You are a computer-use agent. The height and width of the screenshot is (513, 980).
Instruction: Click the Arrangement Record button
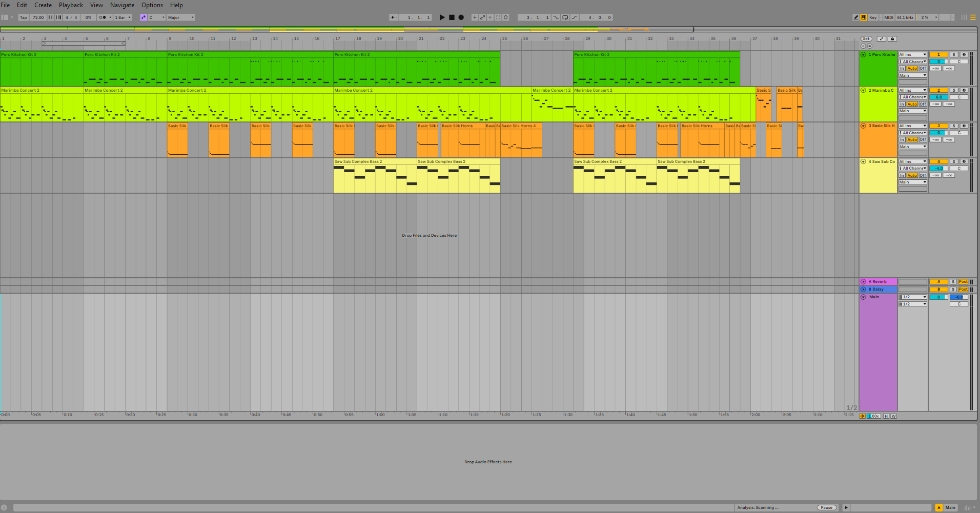pyautogui.click(x=461, y=17)
